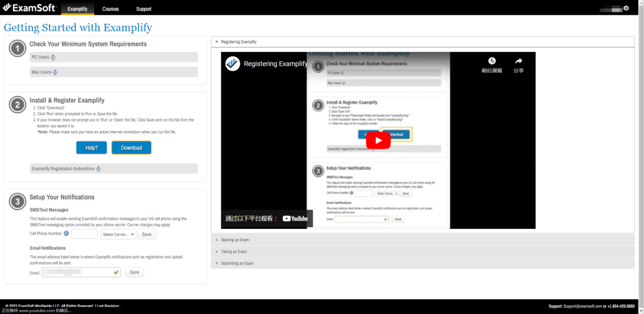The width and height of the screenshot is (644, 314).
Task: Click the user account name in header
Action: coord(611,8)
